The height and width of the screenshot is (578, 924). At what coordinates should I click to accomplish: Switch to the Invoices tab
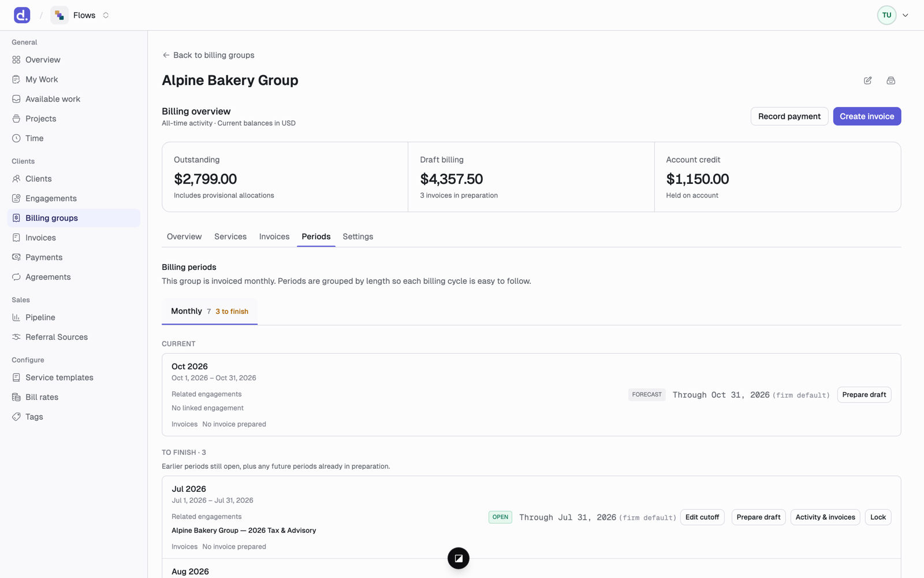pos(274,236)
